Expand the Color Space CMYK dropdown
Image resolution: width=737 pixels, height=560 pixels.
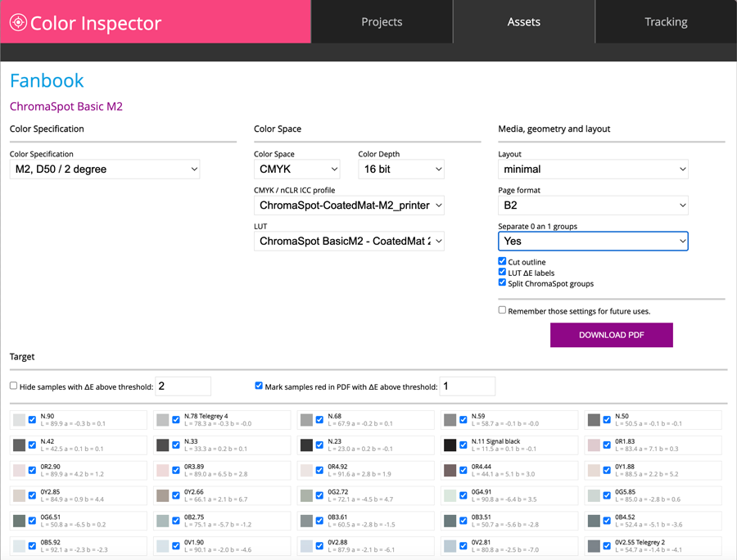[x=297, y=169]
